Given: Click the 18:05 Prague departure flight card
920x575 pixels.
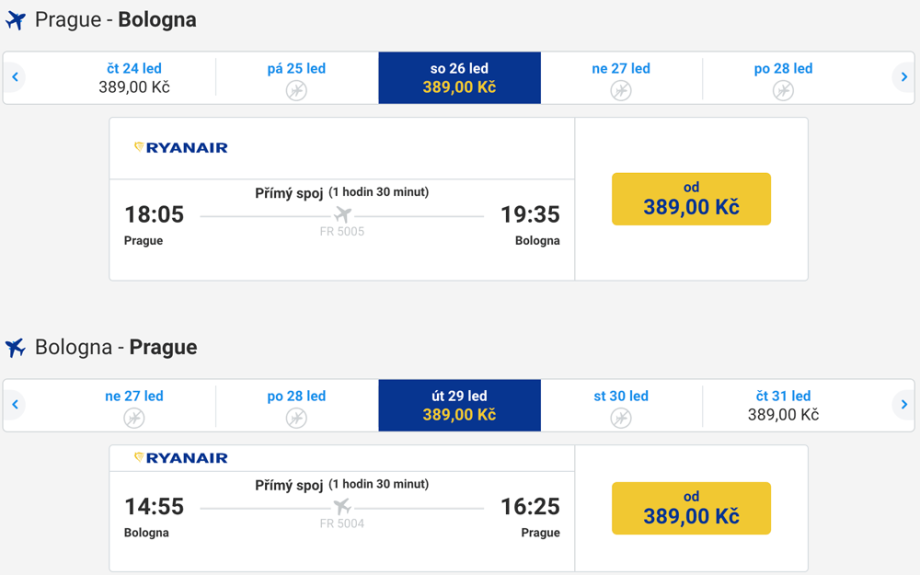Looking at the screenshot, I should [342, 230].
